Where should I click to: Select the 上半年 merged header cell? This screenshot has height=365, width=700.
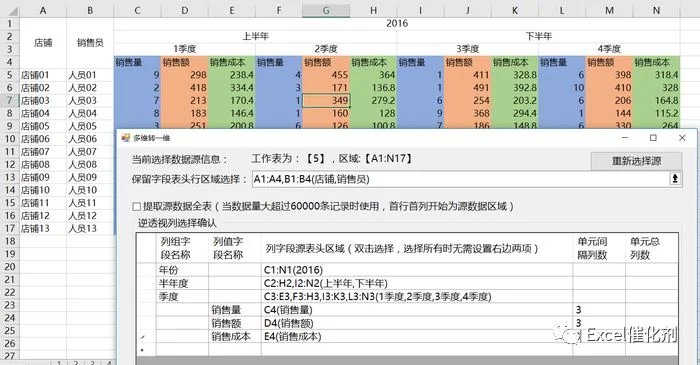255,36
